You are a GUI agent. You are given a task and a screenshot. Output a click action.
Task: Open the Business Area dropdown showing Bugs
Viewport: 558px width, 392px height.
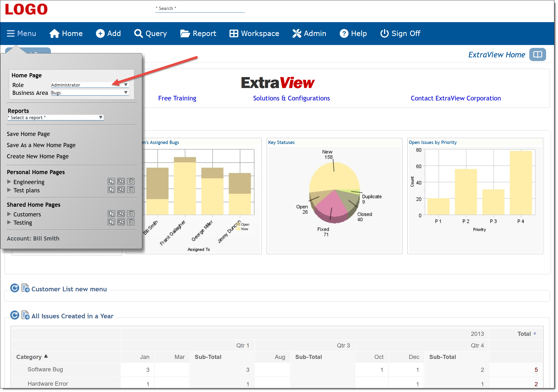coord(90,93)
